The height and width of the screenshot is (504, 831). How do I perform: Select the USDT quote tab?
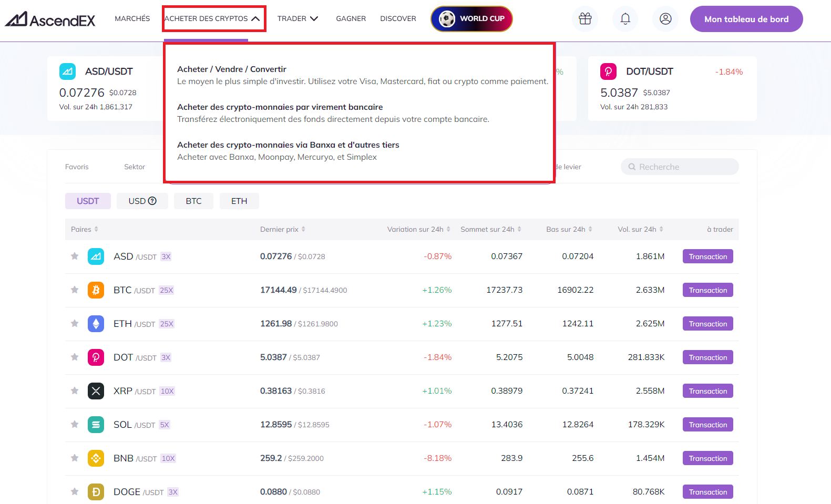(88, 201)
